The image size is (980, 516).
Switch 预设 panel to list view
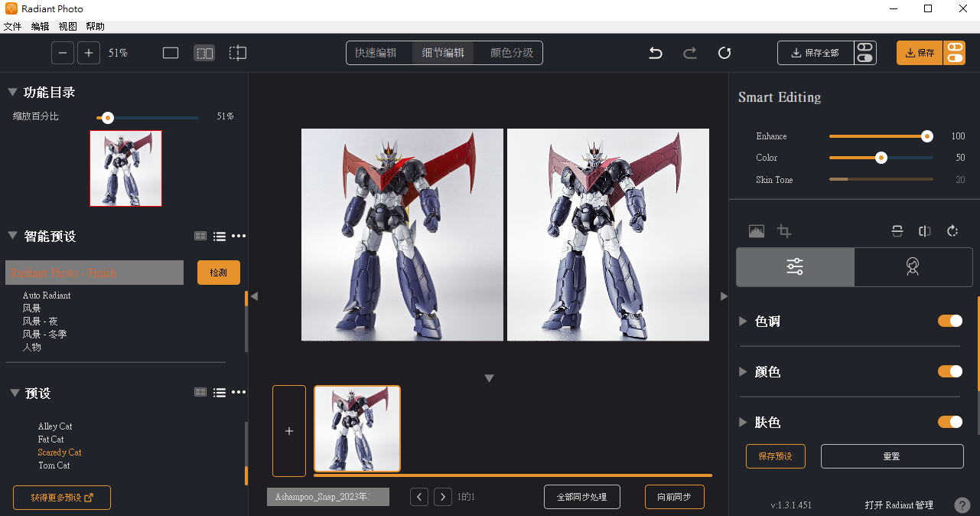tap(220, 393)
